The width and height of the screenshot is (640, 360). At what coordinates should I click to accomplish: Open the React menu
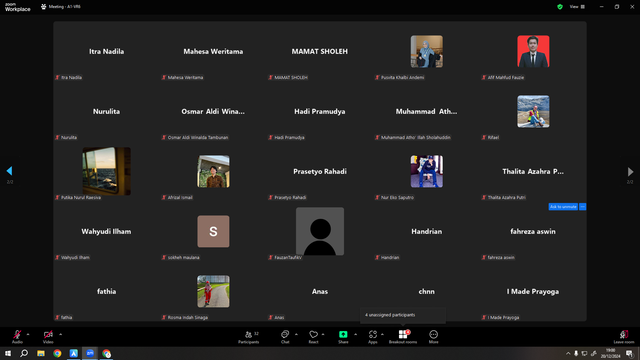(x=313, y=336)
